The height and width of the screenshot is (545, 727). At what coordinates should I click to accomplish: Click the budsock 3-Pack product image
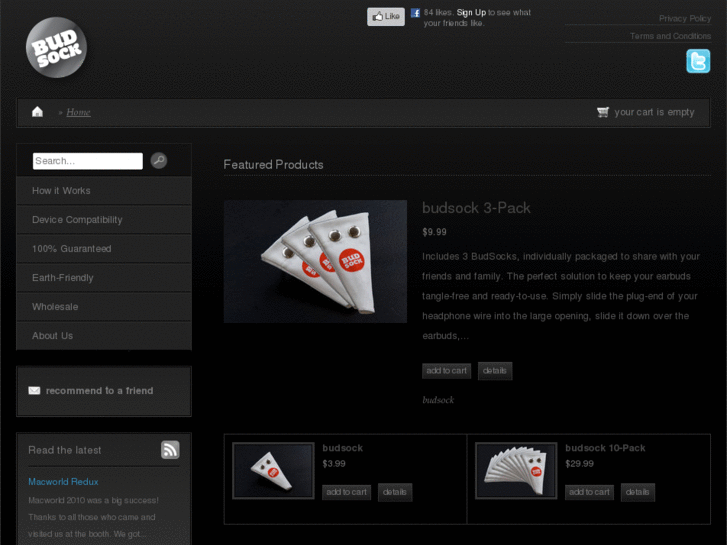[315, 261]
